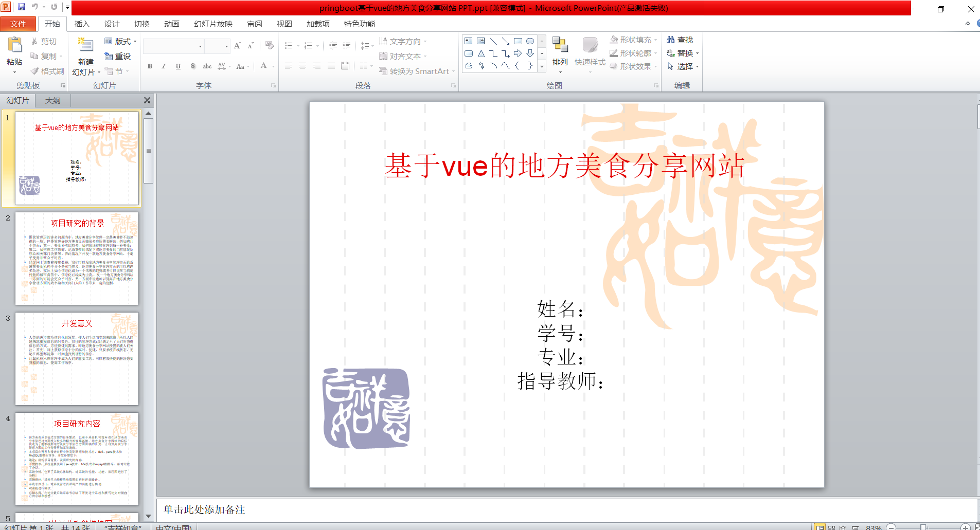Toggle Underline formatting
Screen dimensions: 980x530
point(178,66)
